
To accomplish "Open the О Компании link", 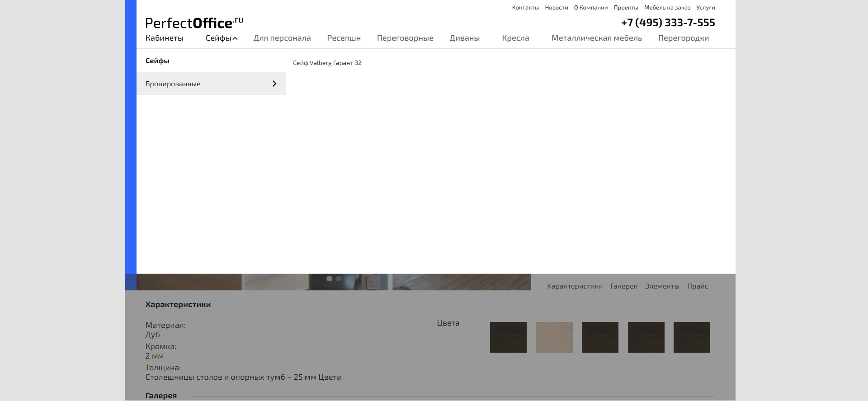I will (x=591, y=8).
